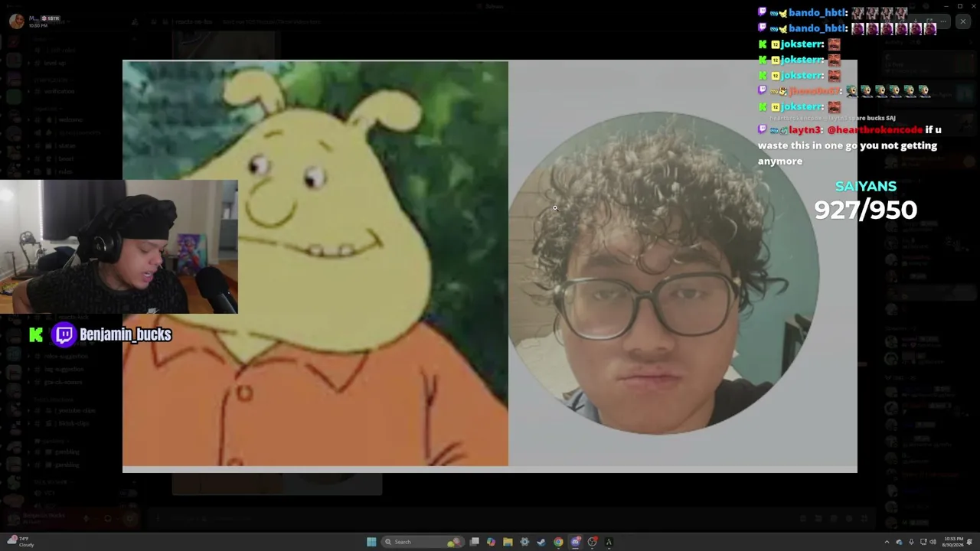Click the taskbar Search box
This screenshot has height=551, width=980.
tap(423, 542)
